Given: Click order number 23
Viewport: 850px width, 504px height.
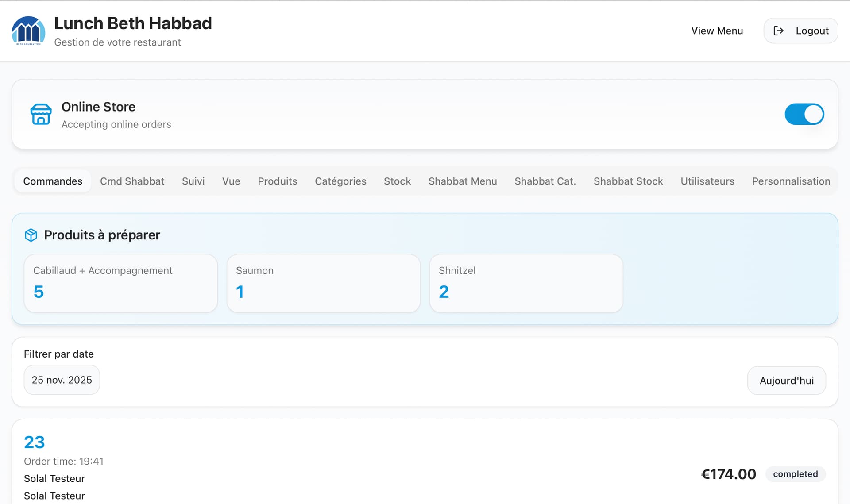Looking at the screenshot, I should coord(34,441).
